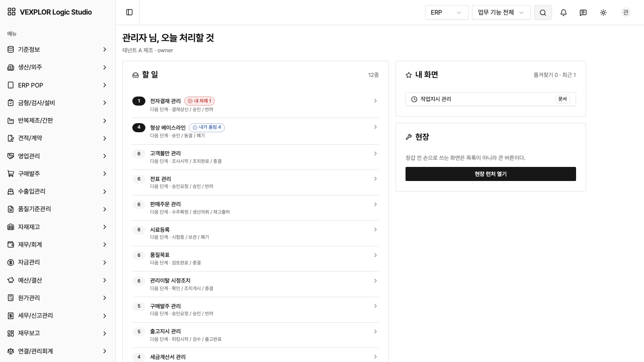Click the VEXPLOR Logic Studio grid logo
644x362 pixels.
[12, 12]
